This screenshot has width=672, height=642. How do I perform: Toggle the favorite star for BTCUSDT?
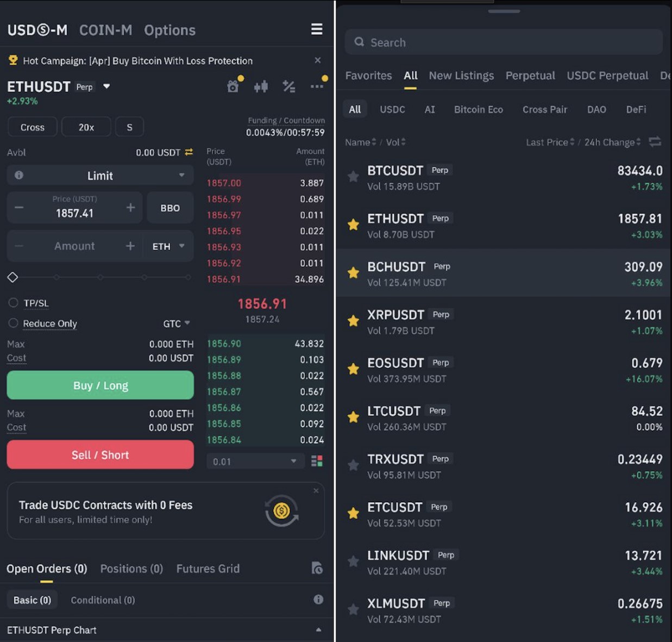point(353,177)
